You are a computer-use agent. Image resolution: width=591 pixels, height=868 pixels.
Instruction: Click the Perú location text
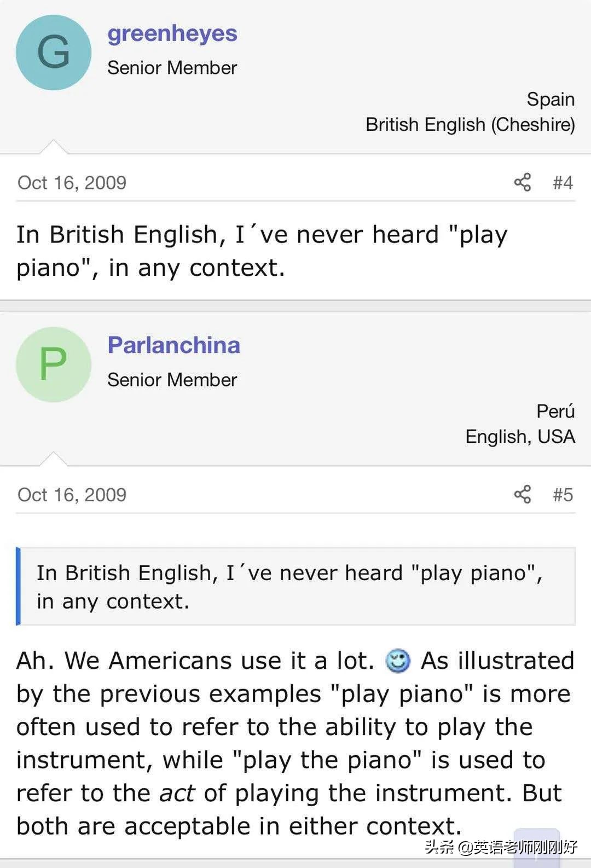pos(555,411)
